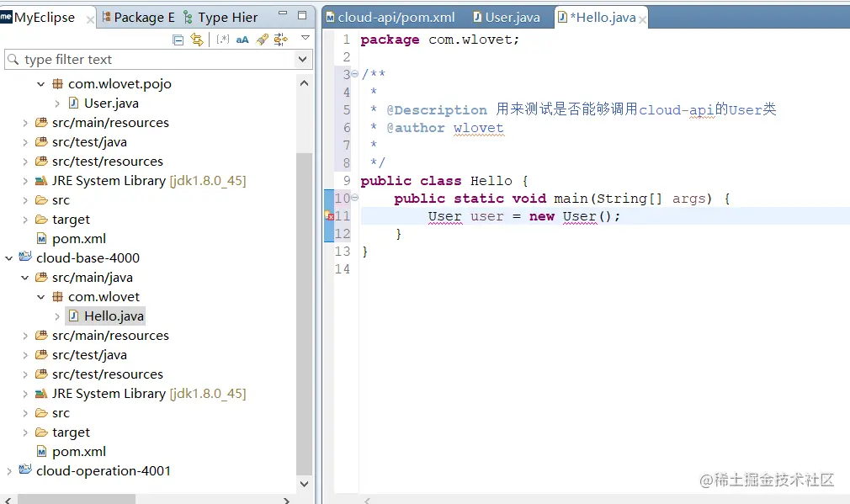Expand the Hello.java tree node
850x504 pixels.
(x=57, y=316)
